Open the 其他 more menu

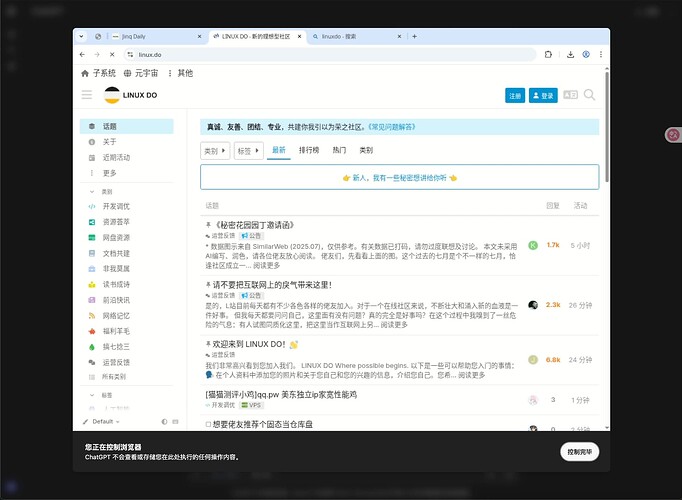(180, 73)
